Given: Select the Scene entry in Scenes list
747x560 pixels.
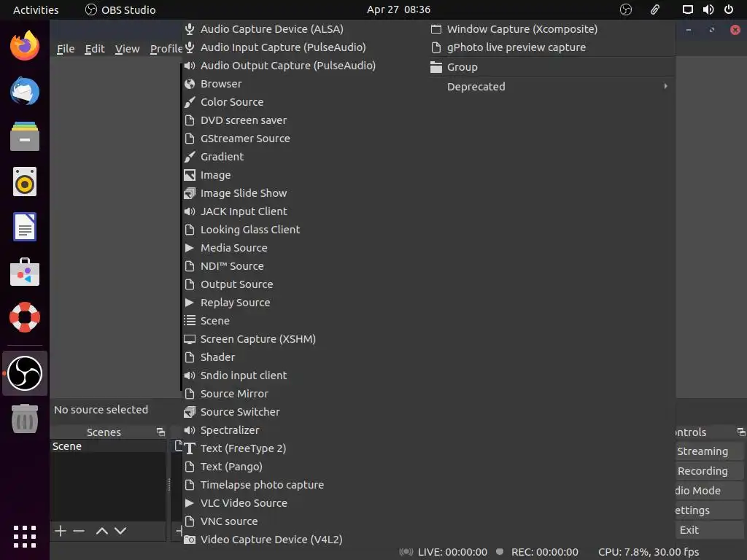Looking at the screenshot, I should (x=108, y=446).
